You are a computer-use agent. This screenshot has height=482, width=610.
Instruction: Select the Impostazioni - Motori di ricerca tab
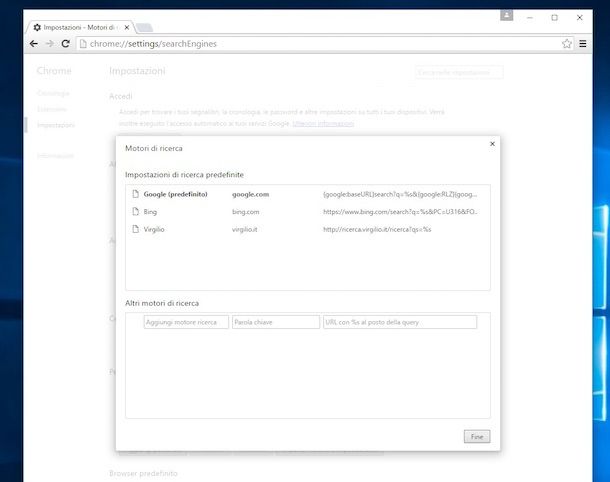coord(80,27)
